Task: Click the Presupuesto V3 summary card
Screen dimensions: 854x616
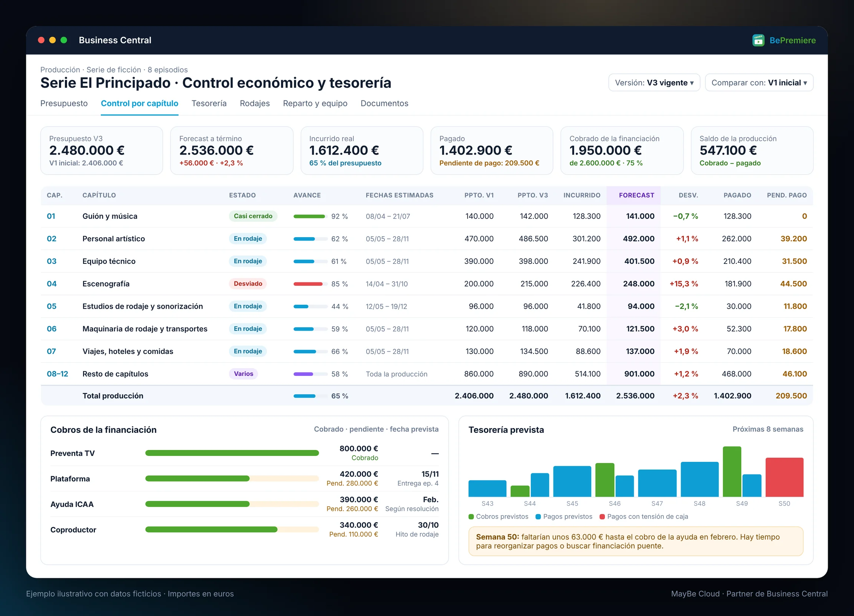Action: pos(102,150)
